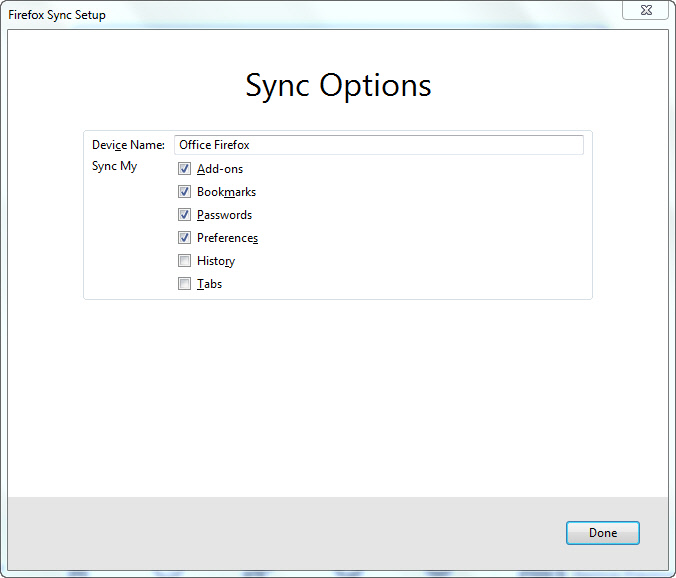Click the 'Sync My' label
This screenshot has width=676, height=578.
coord(114,166)
